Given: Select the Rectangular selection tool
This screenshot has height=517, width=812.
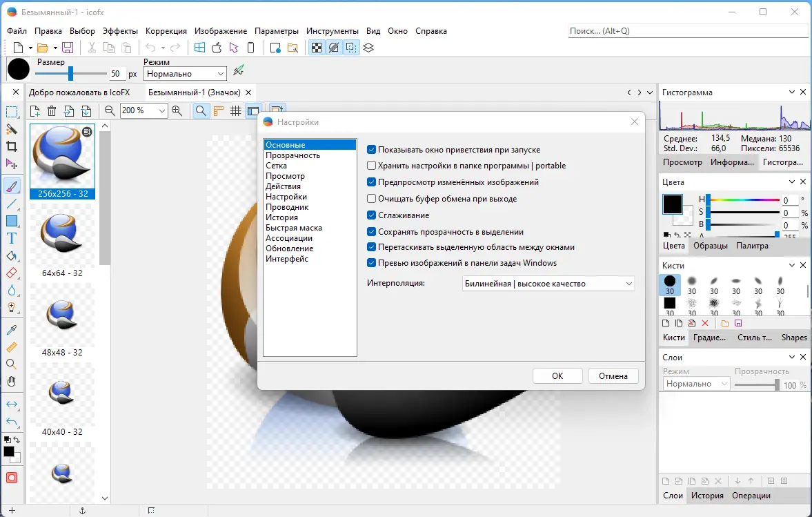Looking at the screenshot, I should tap(12, 112).
